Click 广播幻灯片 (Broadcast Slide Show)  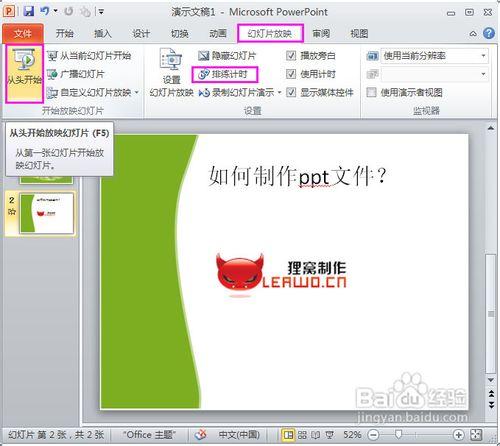[76, 74]
